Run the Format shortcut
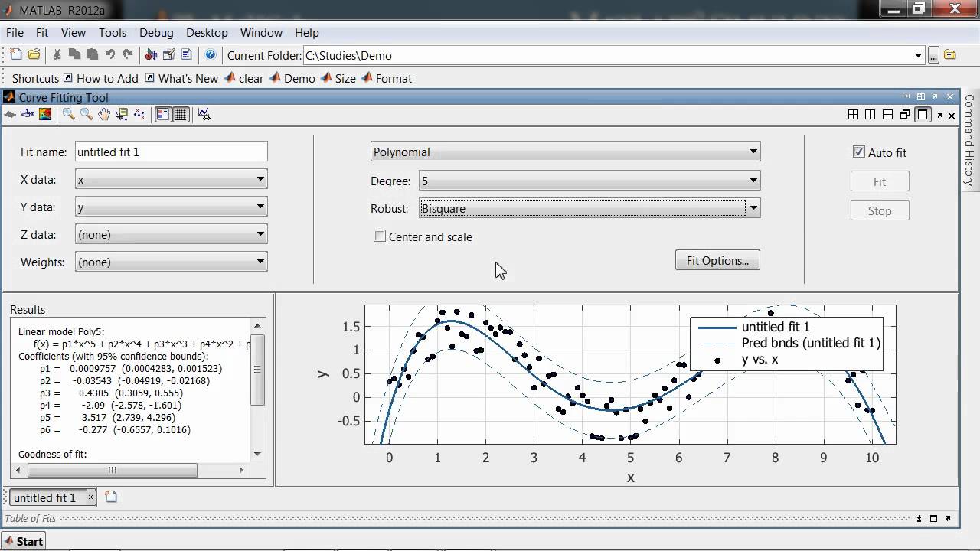980x551 pixels. pyautogui.click(x=387, y=78)
